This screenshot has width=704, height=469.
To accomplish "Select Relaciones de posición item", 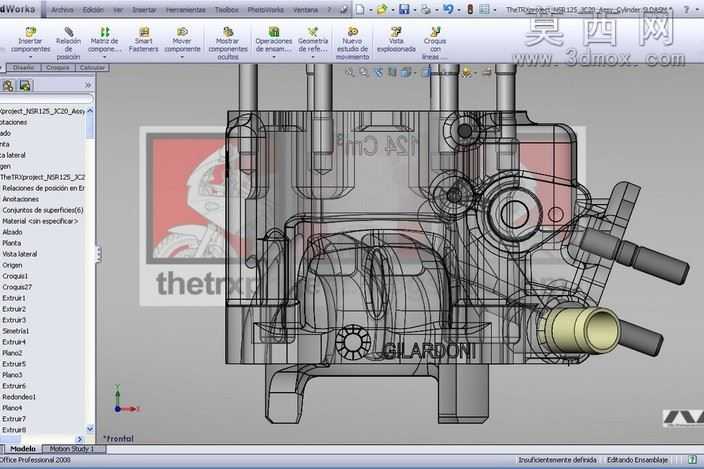I will 43,188.
